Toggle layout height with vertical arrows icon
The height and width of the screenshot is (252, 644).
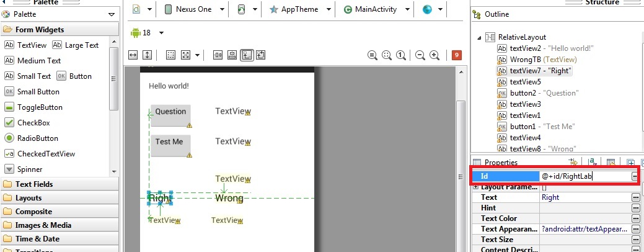coord(147,55)
